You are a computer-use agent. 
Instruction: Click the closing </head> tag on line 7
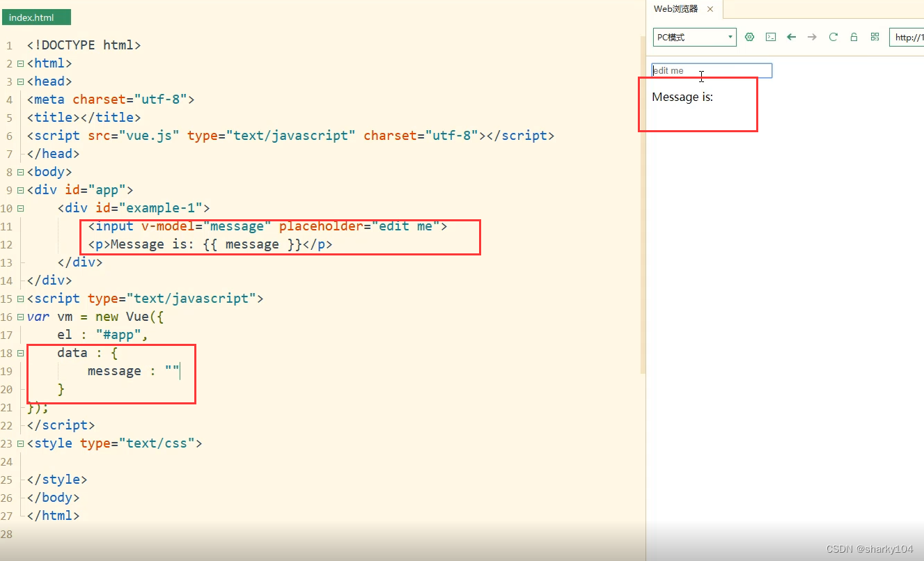click(54, 154)
